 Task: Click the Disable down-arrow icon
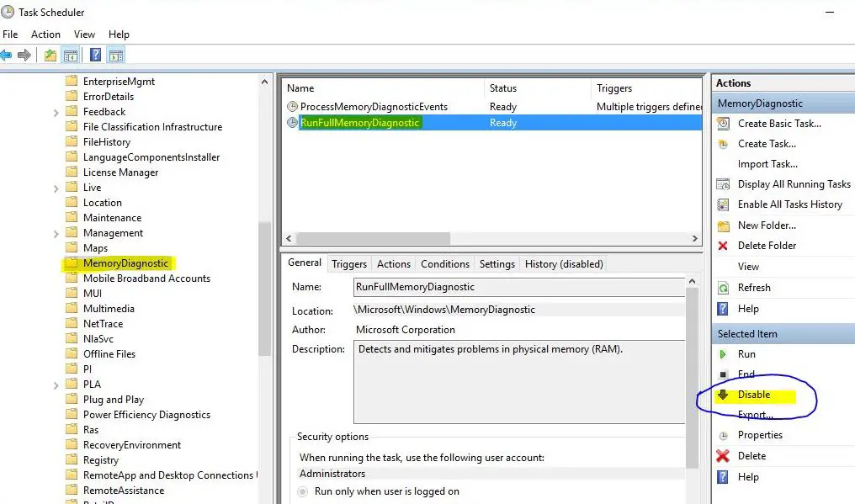723,395
